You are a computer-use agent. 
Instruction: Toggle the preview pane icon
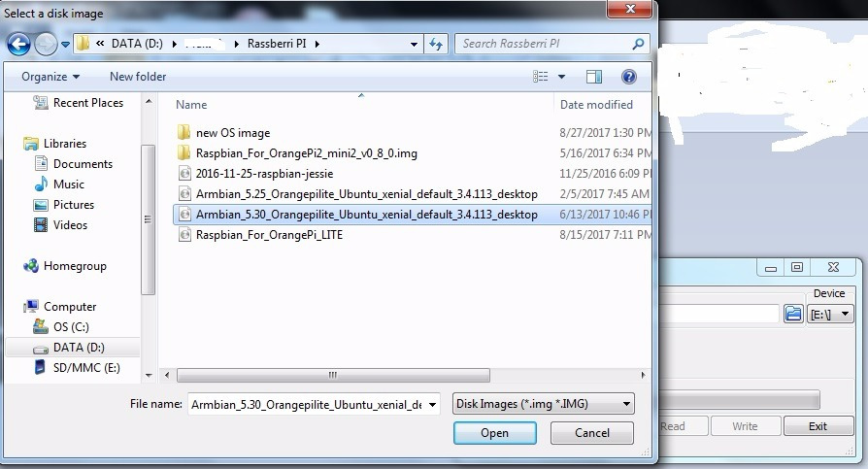594,77
